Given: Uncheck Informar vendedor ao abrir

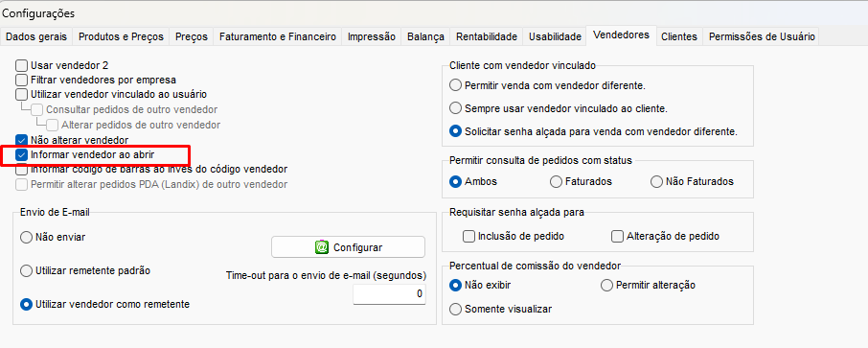Looking at the screenshot, I should click(22, 154).
